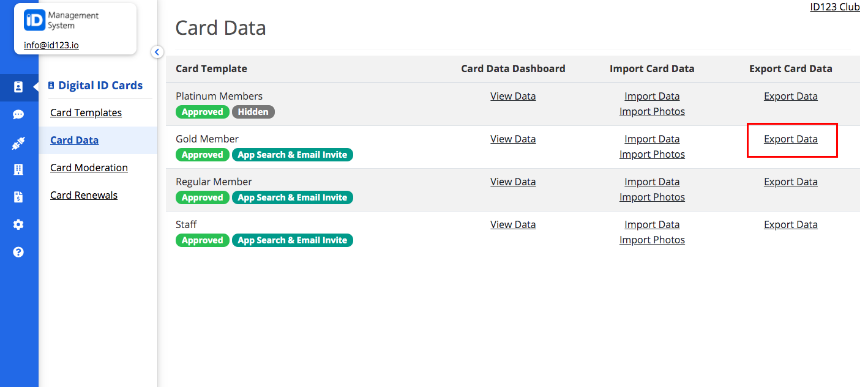Open the Card Renewals section
Image resolution: width=868 pixels, height=387 pixels.
(83, 195)
